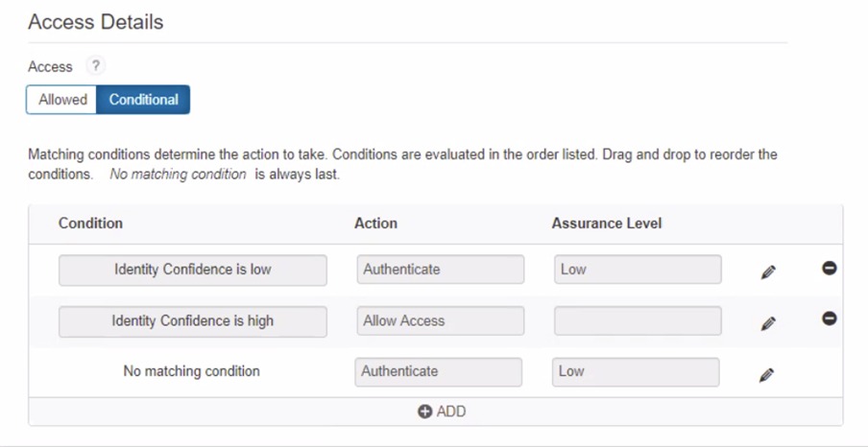Screen dimensions: 868x447
Task: Select the Conditional access option
Action: pos(143,100)
